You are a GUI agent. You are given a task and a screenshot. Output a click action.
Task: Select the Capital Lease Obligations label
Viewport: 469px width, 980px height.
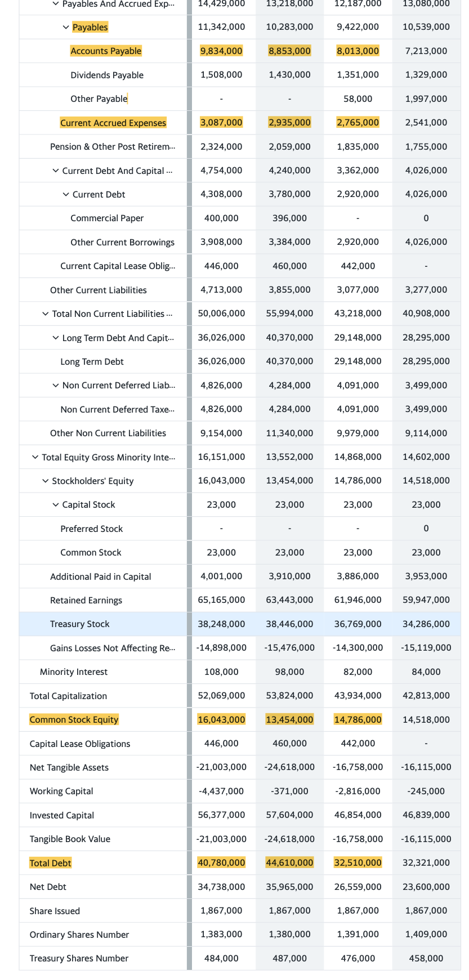80,744
